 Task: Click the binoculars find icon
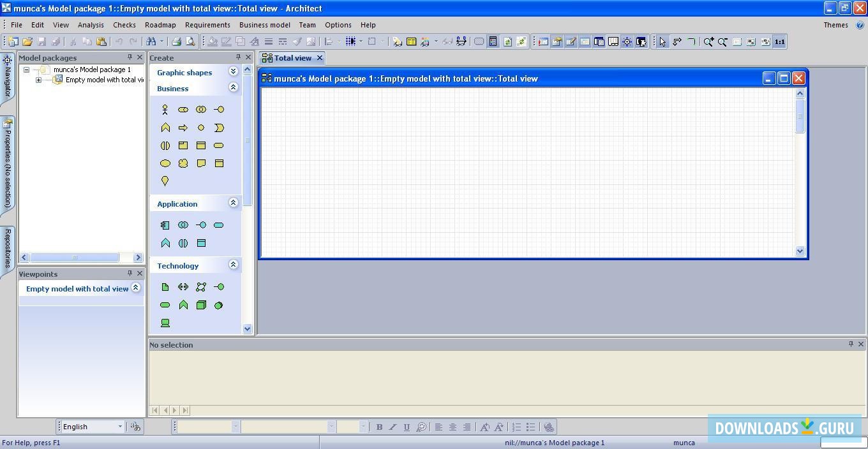[152, 42]
